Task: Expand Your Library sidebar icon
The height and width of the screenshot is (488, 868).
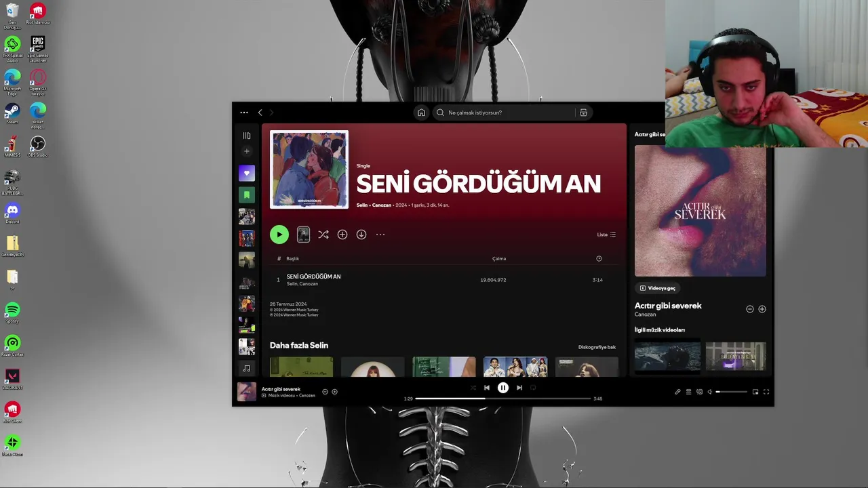Action: (x=247, y=136)
